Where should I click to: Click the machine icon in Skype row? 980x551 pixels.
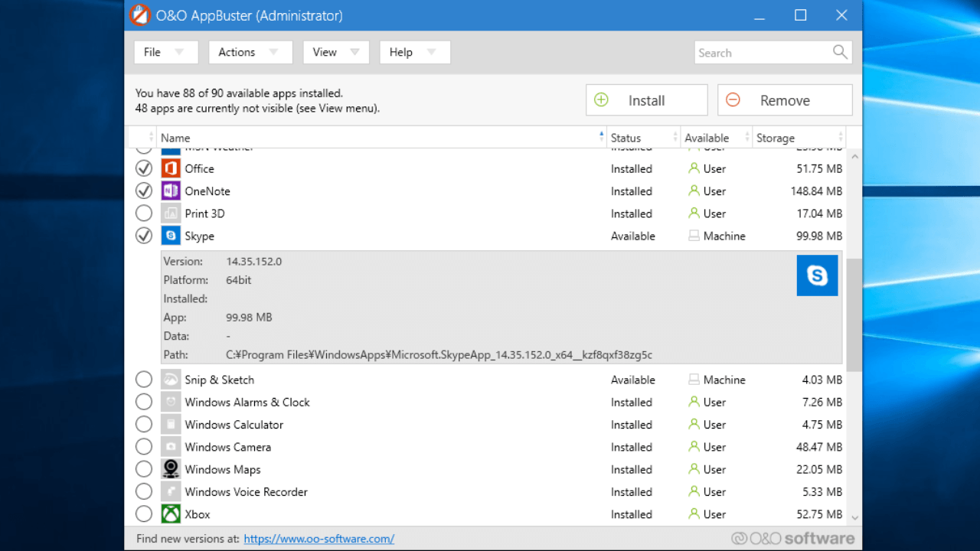pyautogui.click(x=694, y=236)
